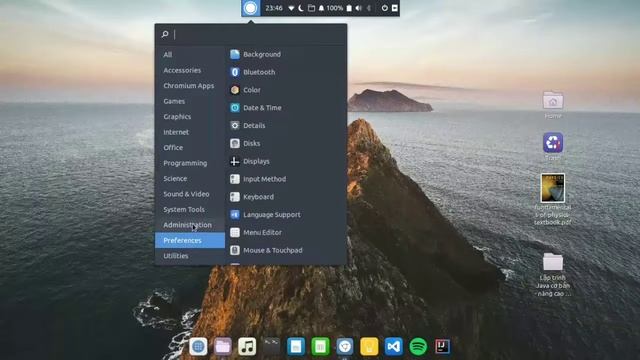Select the All category
This screenshot has height=360, width=640.
tap(190, 55)
